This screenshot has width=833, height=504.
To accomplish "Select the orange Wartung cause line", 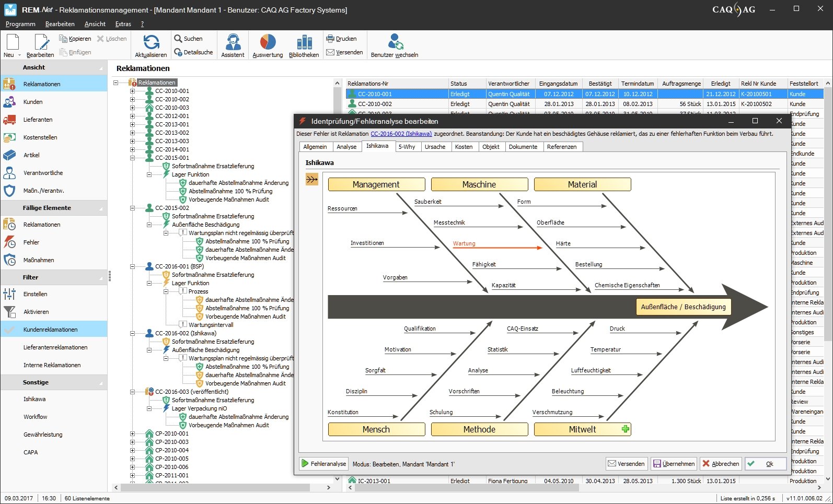I will [x=496, y=247].
